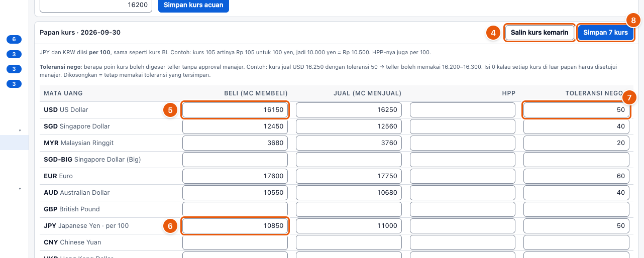Select the empty CNY sell rate field

(349, 242)
